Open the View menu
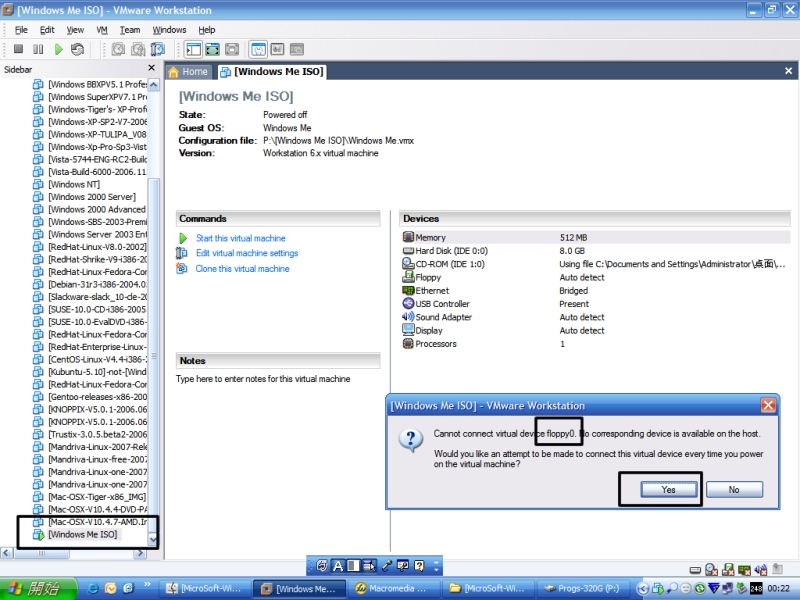The height and width of the screenshot is (600, 800). [75, 30]
